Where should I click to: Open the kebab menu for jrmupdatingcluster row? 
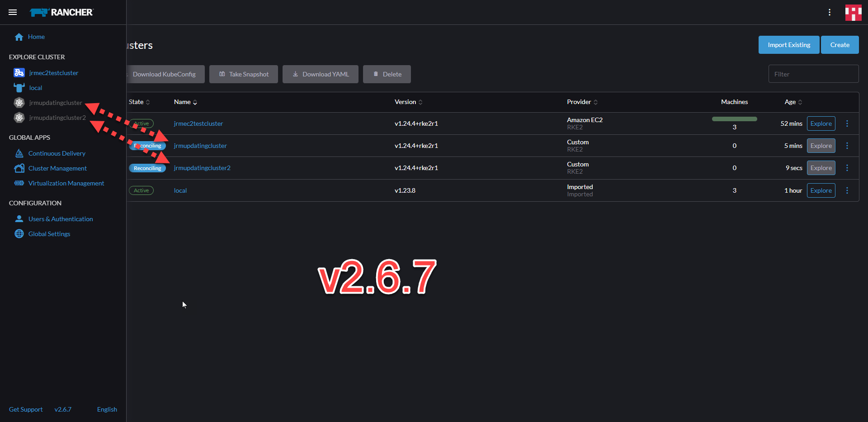tap(848, 146)
